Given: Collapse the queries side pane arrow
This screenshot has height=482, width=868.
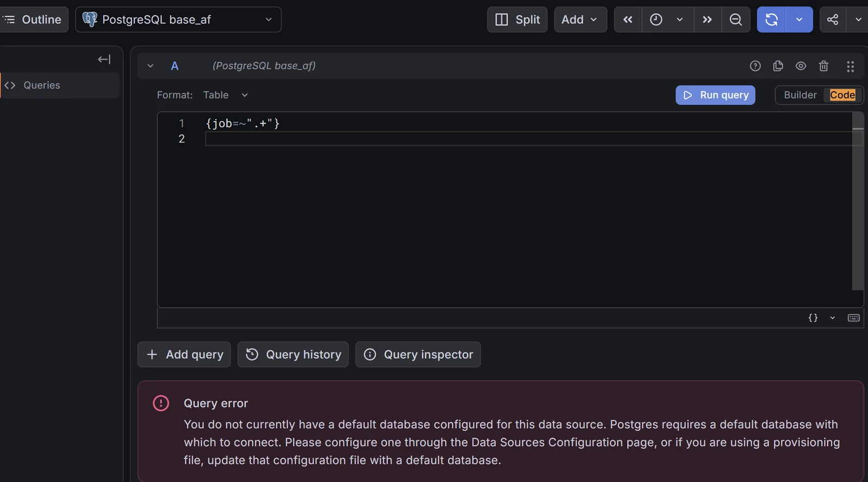Looking at the screenshot, I should pos(104,59).
